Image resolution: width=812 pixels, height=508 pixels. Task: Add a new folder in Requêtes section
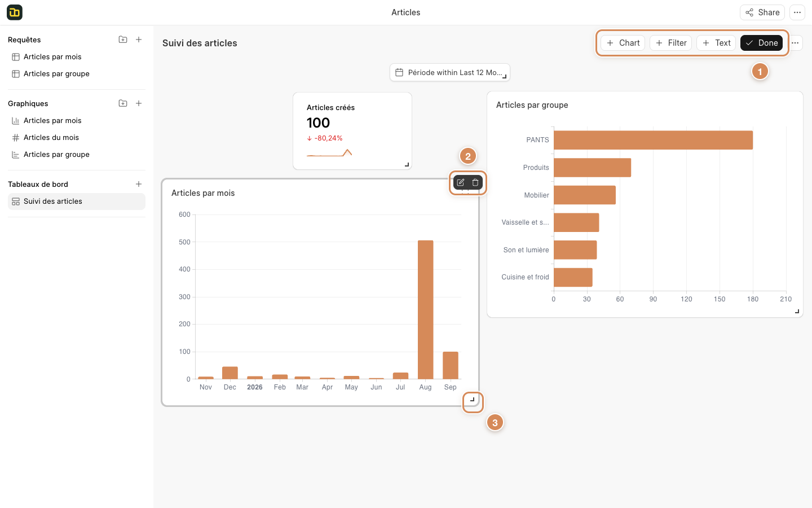[123, 40]
